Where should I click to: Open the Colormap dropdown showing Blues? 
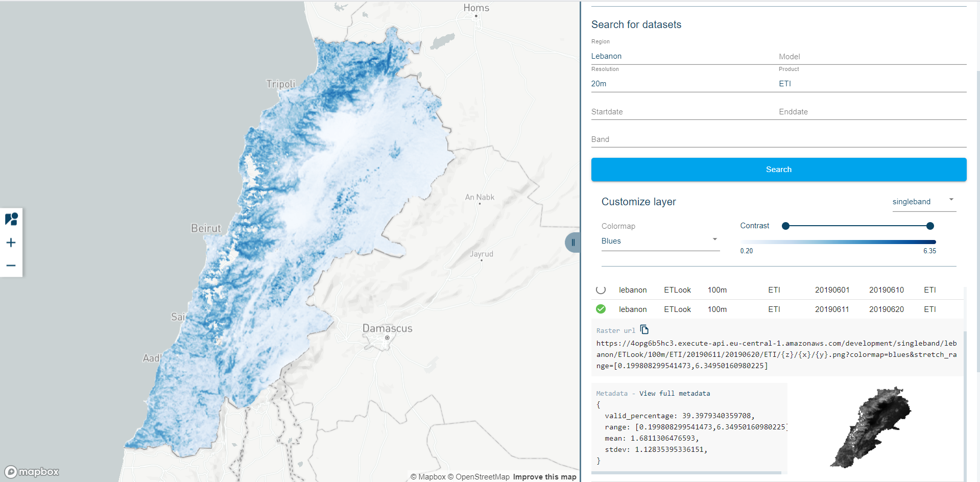pyautogui.click(x=660, y=241)
